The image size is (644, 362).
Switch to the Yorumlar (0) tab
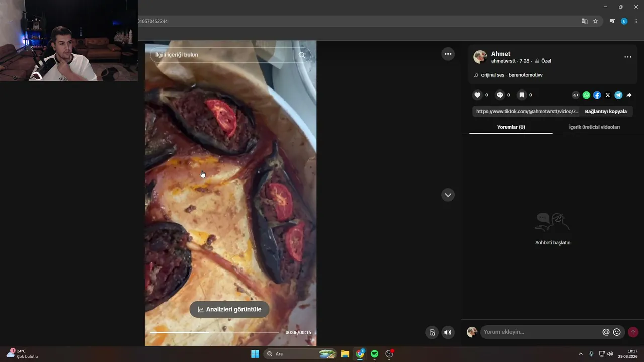click(511, 127)
